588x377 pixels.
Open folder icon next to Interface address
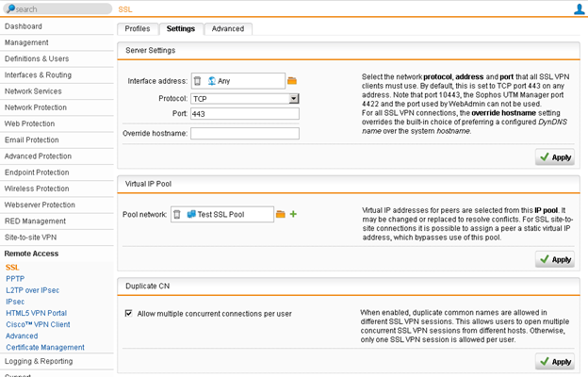(x=292, y=81)
